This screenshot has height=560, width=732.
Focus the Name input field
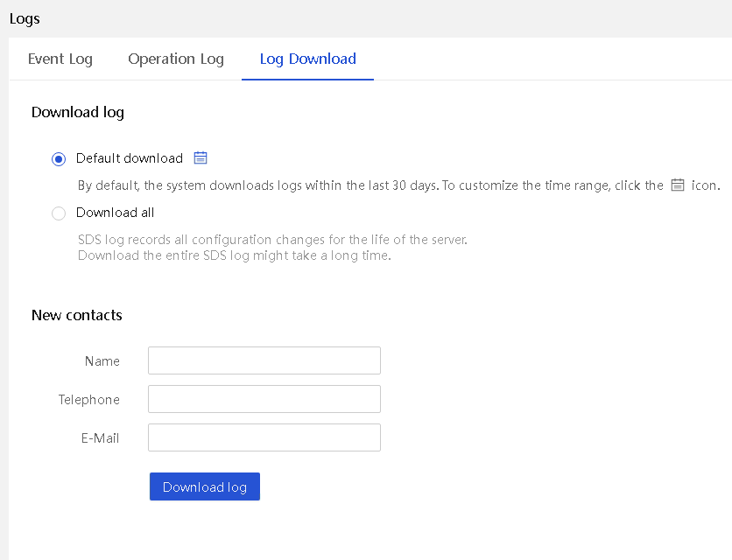click(x=264, y=360)
